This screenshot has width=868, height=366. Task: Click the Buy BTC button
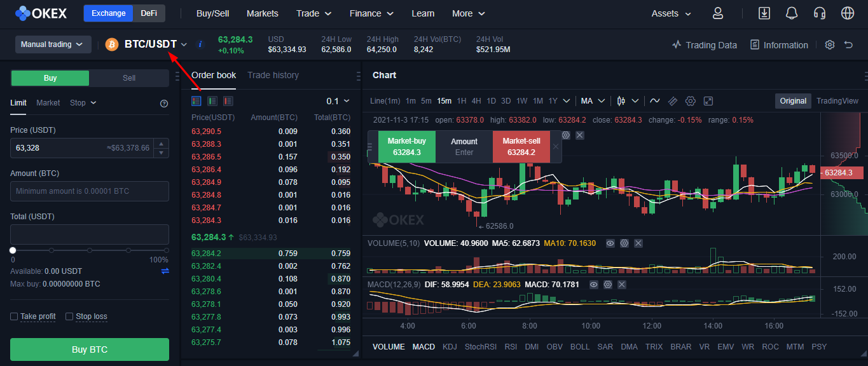90,349
